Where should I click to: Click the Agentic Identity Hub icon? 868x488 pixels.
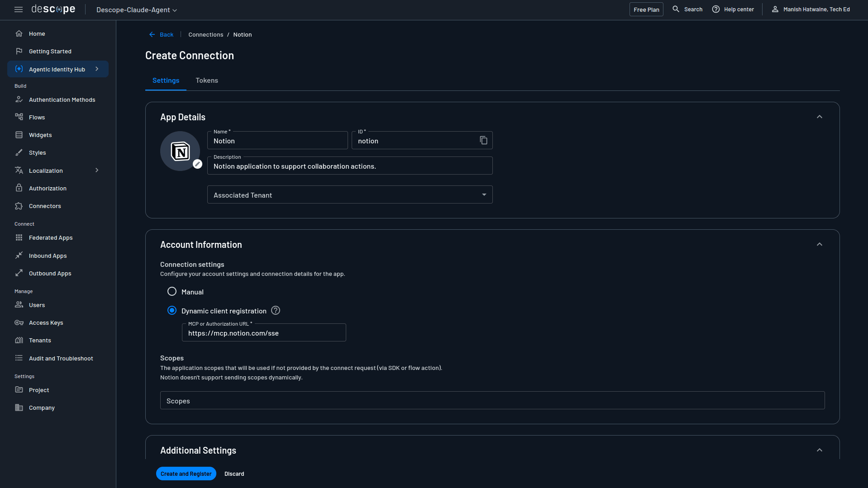click(x=19, y=69)
